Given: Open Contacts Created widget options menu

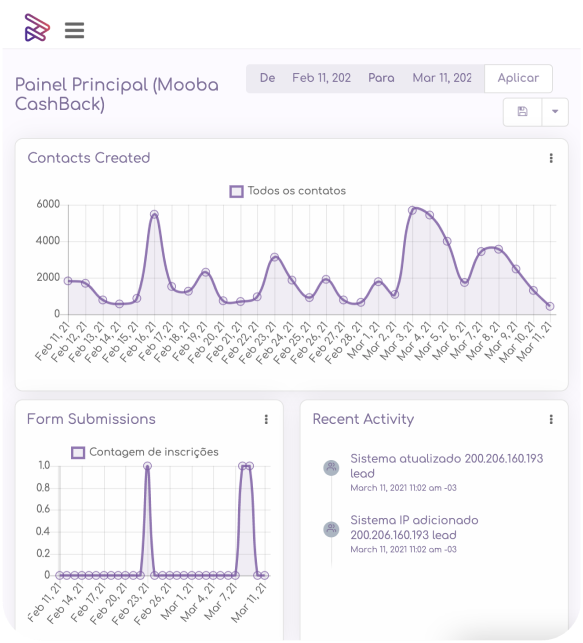Looking at the screenshot, I should tap(551, 158).
